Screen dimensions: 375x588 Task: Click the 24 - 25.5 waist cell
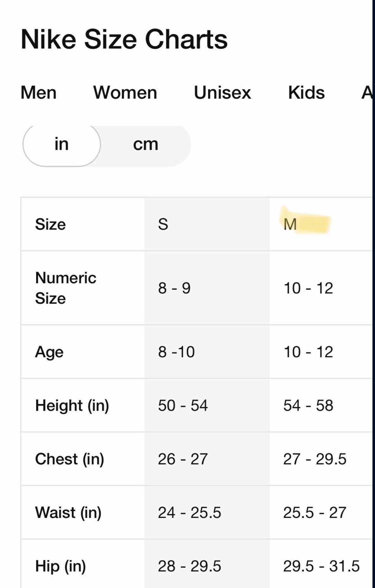click(x=189, y=513)
